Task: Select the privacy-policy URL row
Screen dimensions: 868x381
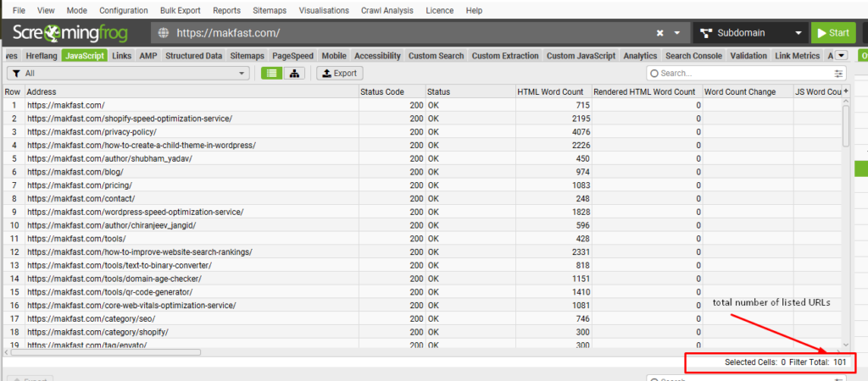Action: 422,131
